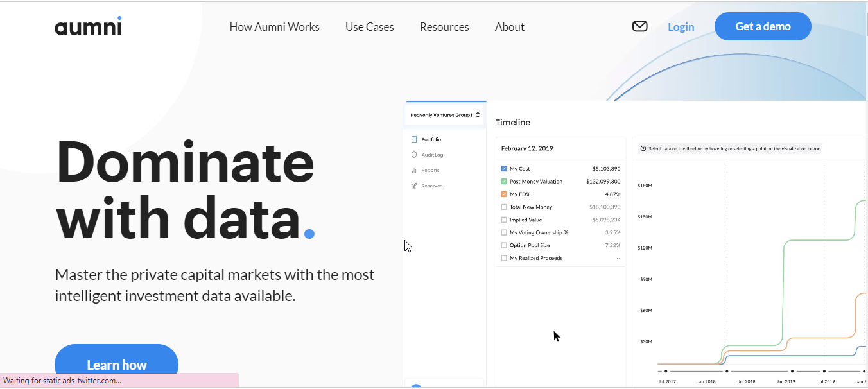Click the blue circle icon at sidebar bottom
This screenshot has height=389, width=868.
417,385
